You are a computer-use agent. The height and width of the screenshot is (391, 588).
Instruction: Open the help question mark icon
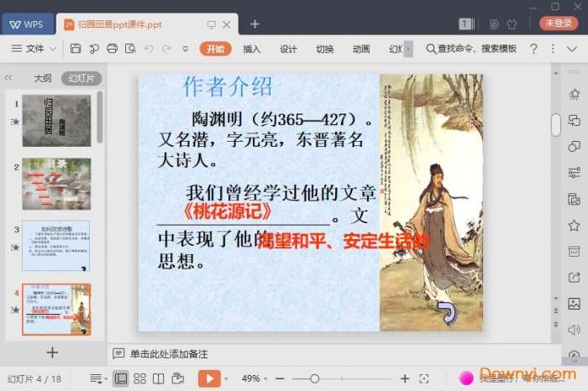pos(533,49)
